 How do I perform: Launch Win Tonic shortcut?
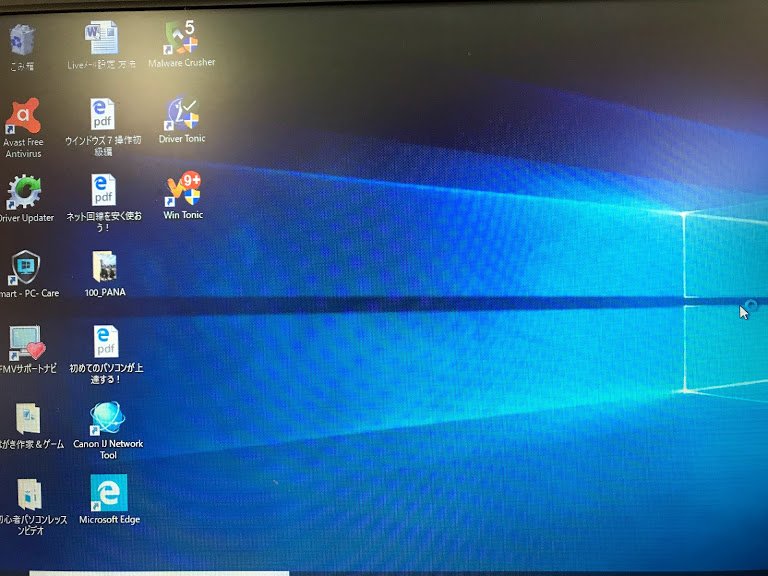183,189
